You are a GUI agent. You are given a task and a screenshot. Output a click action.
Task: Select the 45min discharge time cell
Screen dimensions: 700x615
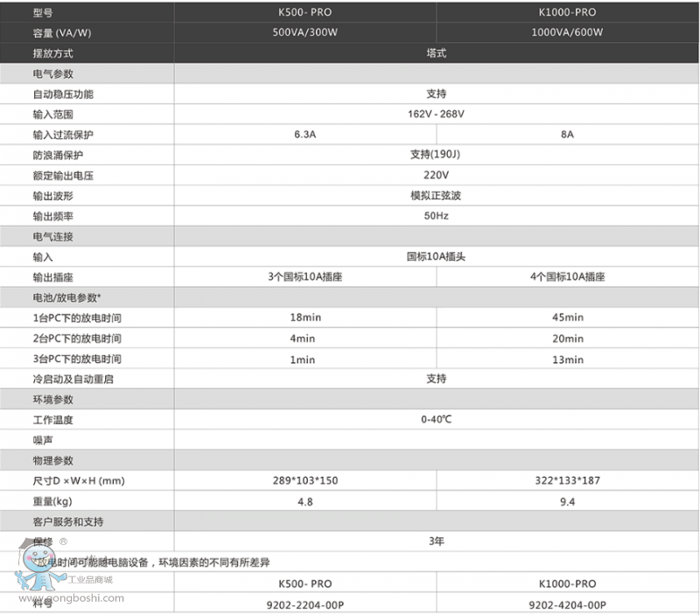pyautogui.click(x=567, y=318)
